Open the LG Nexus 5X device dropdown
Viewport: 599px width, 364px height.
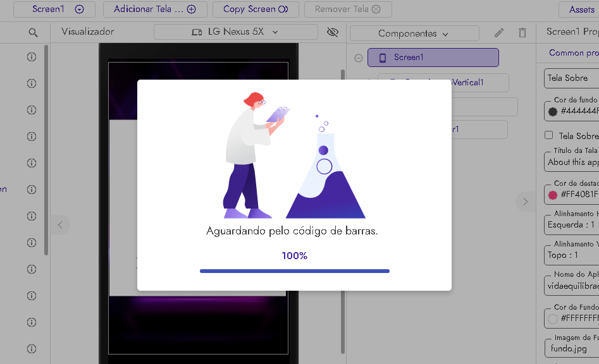[x=236, y=32]
